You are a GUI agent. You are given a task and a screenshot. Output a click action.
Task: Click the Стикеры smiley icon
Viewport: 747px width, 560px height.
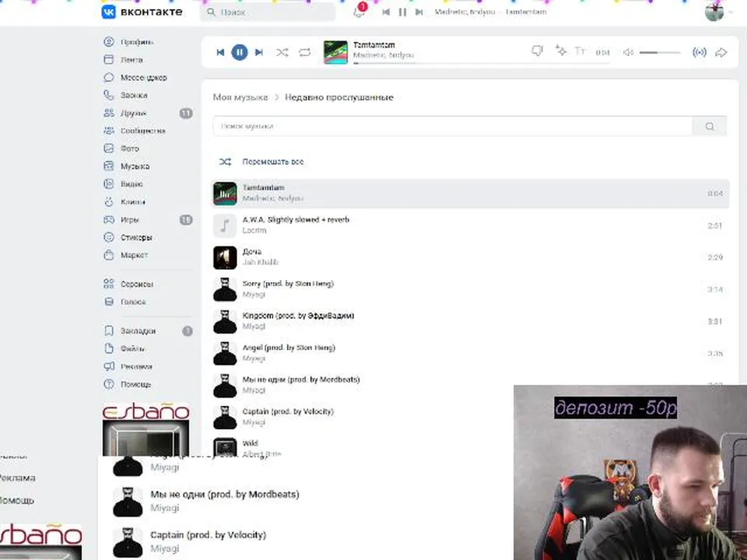coord(109,237)
